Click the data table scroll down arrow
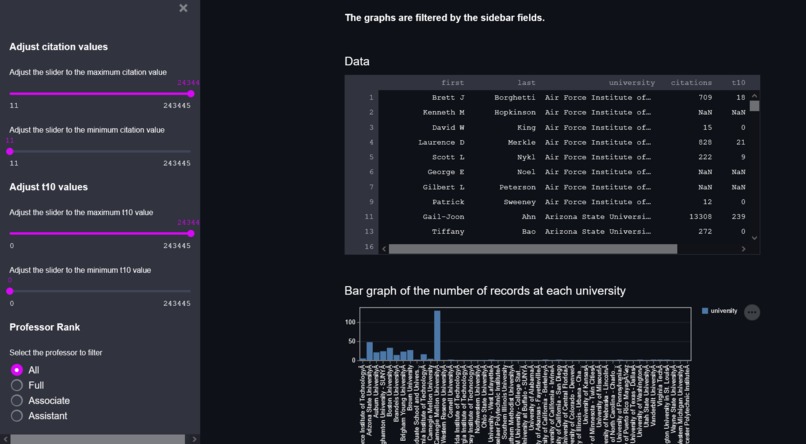Screen dimensions: 806x444 (x=754, y=238)
